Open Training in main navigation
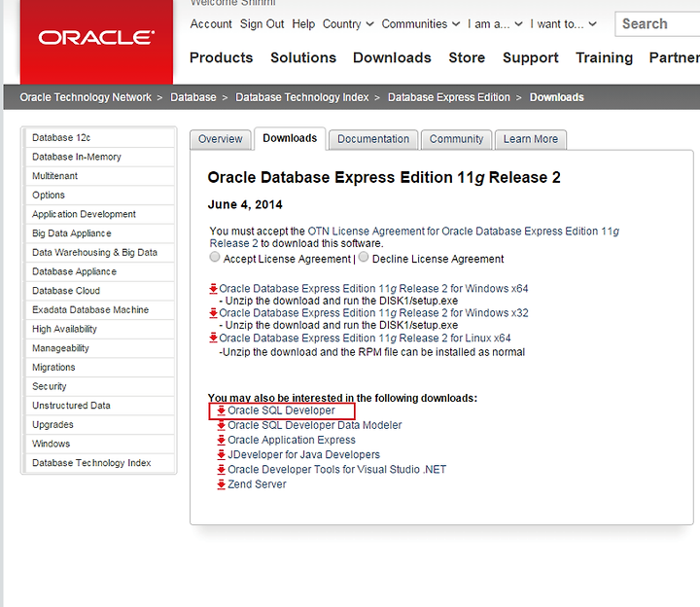Viewport: 700px width, 607px height. tap(604, 57)
